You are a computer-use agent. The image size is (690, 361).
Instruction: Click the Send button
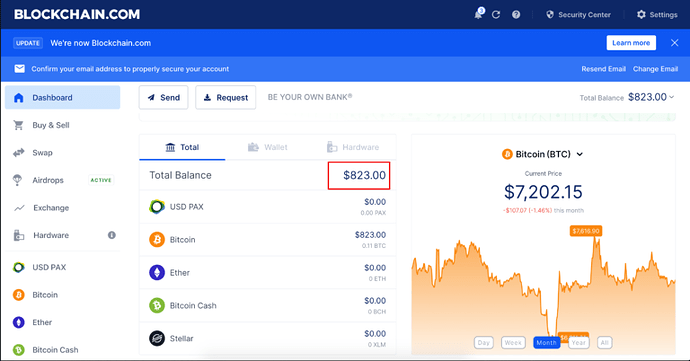(164, 97)
